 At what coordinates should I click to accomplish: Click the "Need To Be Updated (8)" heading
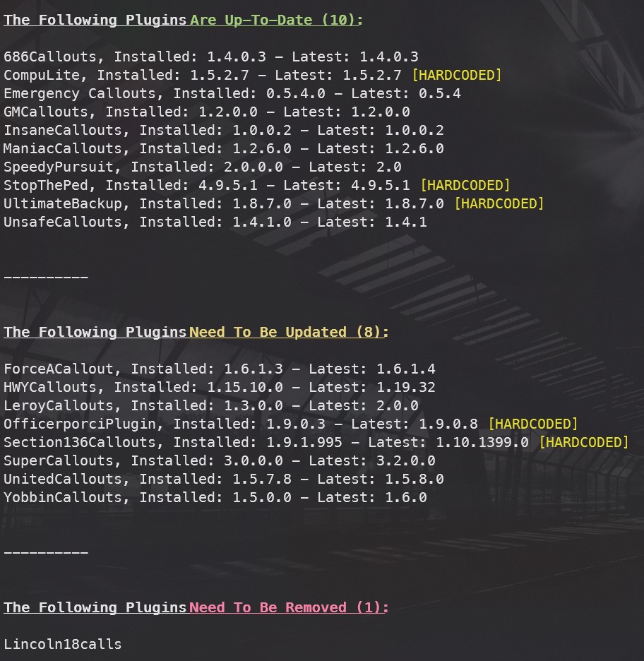click(288, 332)
